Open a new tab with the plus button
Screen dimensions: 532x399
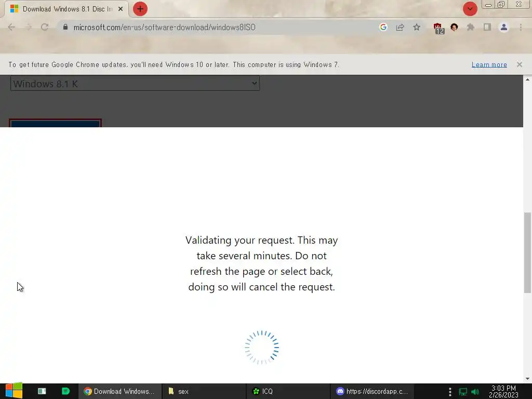[140, 9]
